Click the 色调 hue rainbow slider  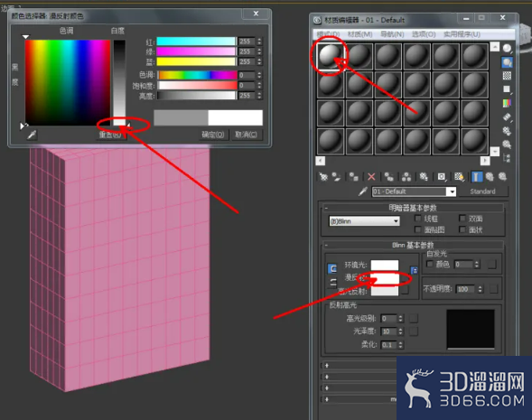click(x=197, y=75)
